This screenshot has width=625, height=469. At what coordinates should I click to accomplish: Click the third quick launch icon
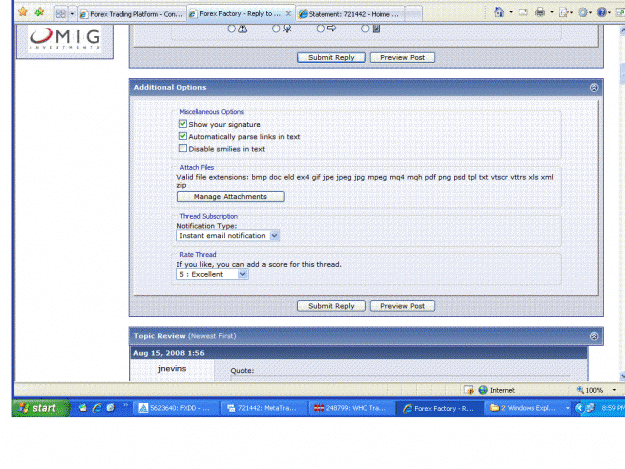[x=110, y=408]
